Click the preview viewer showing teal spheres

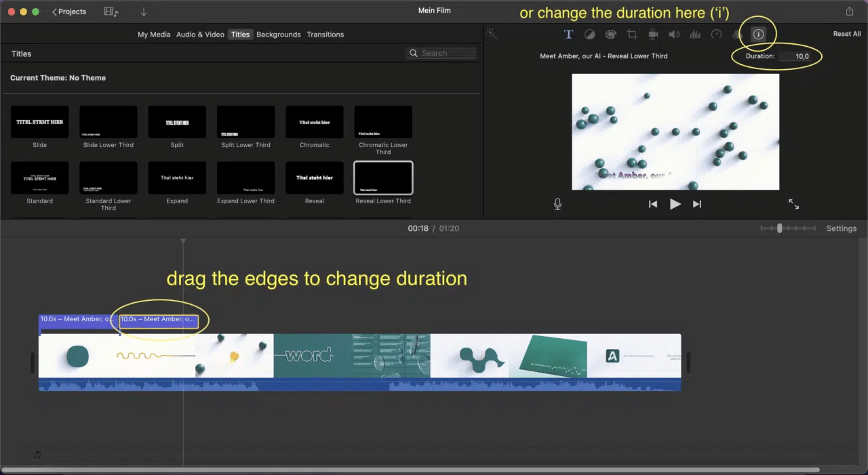(675, 132)
